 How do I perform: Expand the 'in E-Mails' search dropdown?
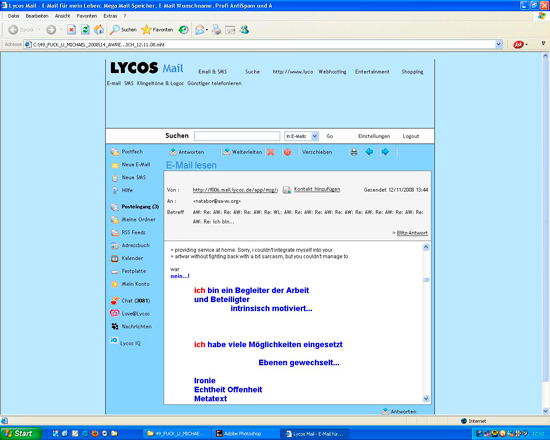(x=315, y=136)
